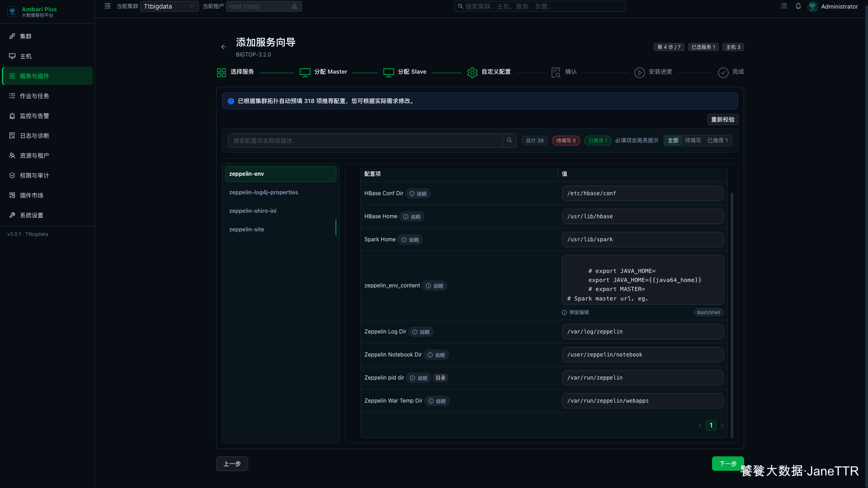Edit the Zeppelin Log Dir value field
The width and height of the screenshot is (868, 488).
[x=643, y=332]
